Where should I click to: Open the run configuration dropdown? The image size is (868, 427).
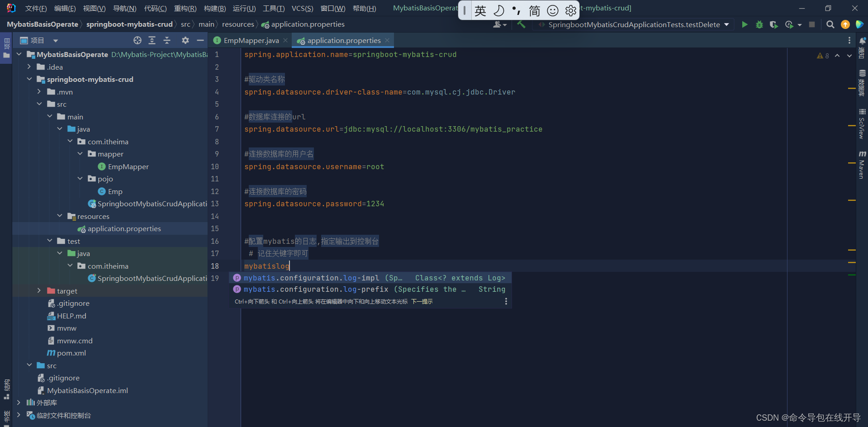[x=726, y=25]
